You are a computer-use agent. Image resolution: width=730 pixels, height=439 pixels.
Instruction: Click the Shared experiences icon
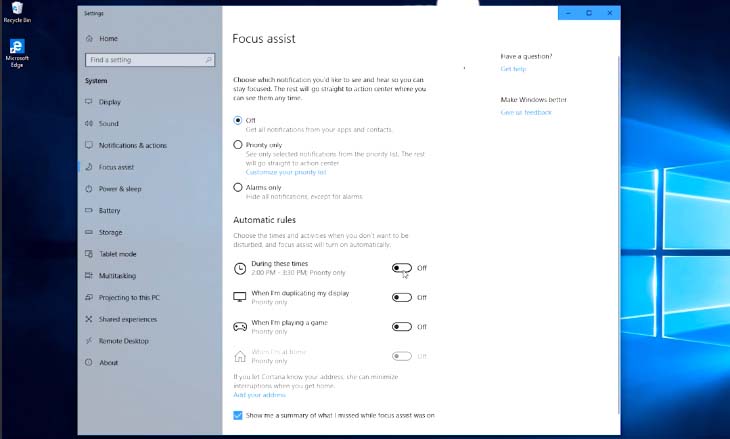click(x=89, y=319)
